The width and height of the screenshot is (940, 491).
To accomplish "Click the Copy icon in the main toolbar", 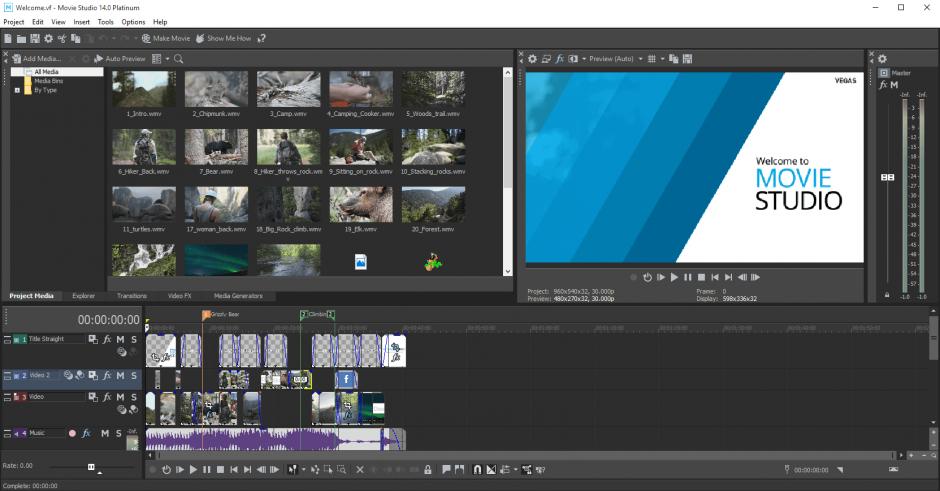I will click(x=76, y=38).
